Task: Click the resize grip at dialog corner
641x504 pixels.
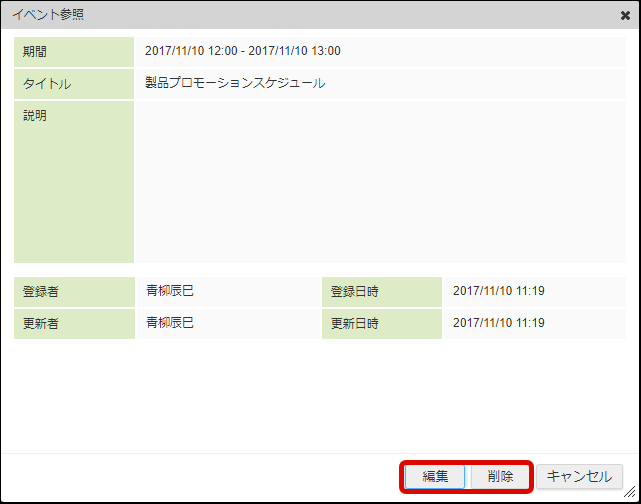Action: (x=629, y=491)
